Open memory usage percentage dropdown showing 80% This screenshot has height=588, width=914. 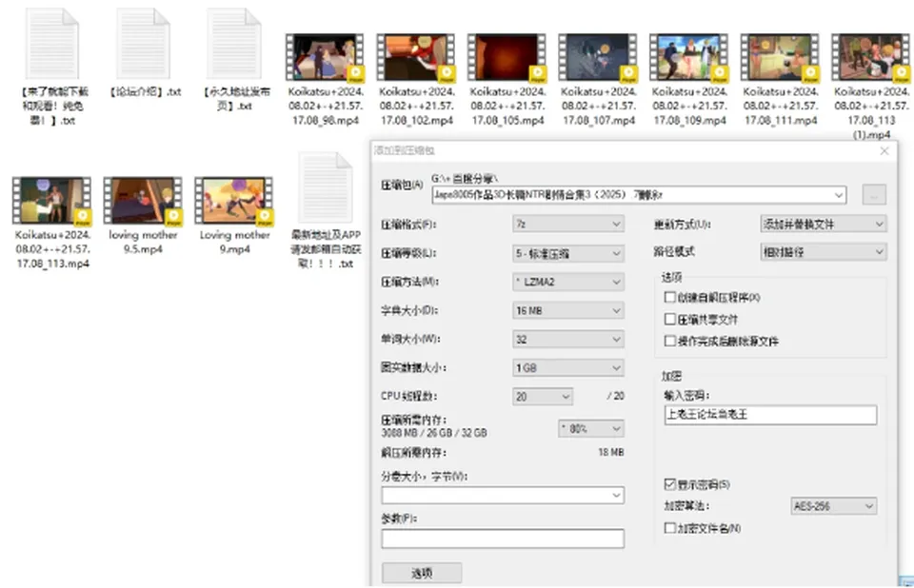[x=591, y=428]
